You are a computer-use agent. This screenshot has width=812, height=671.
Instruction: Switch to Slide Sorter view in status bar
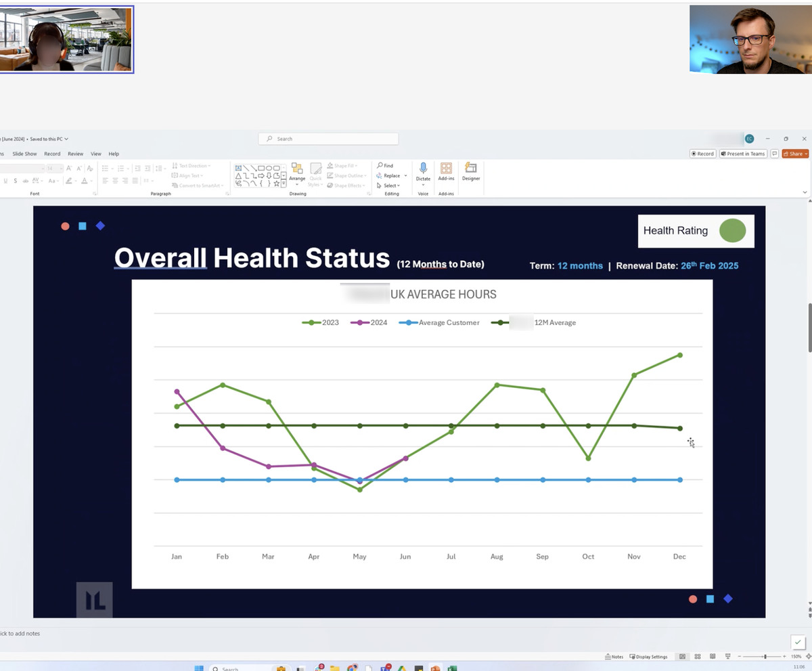pyautogui.click(x=698, y=657)
